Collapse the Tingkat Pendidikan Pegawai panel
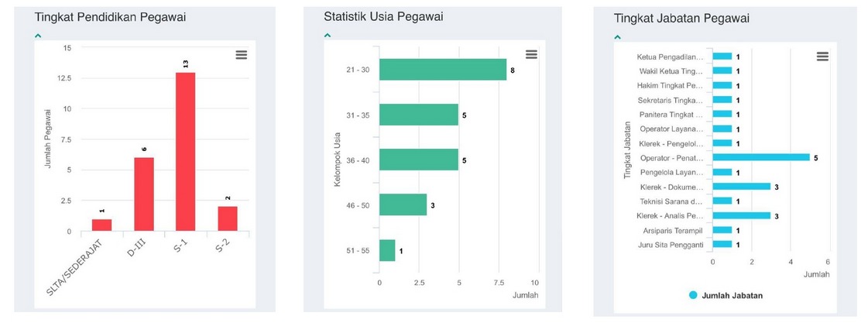This screenshot has height=323, width=868. pyautogui.click(x=37, y=36)
